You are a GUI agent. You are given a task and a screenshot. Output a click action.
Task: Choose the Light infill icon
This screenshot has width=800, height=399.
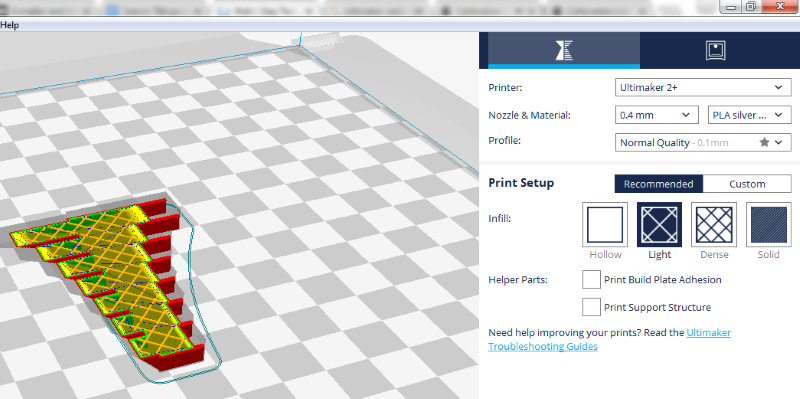pos(659,225)
